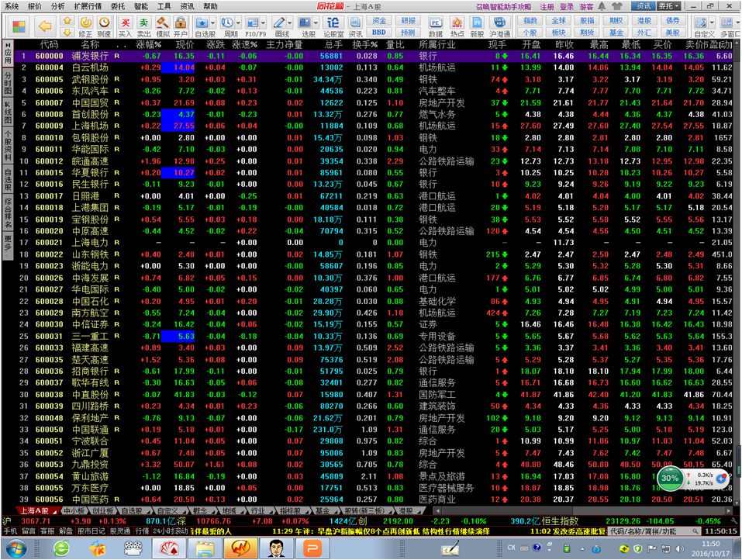Open the 工具 menu

(x=164, y=6)
